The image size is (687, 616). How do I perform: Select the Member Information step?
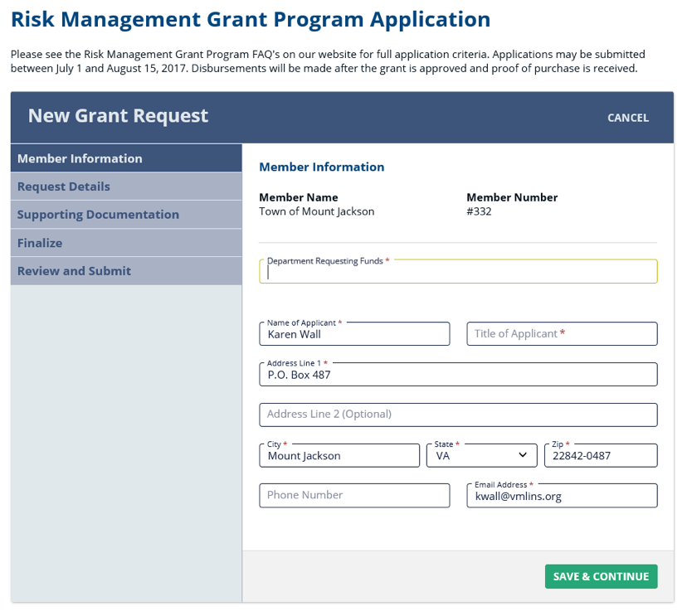point(126,158)
